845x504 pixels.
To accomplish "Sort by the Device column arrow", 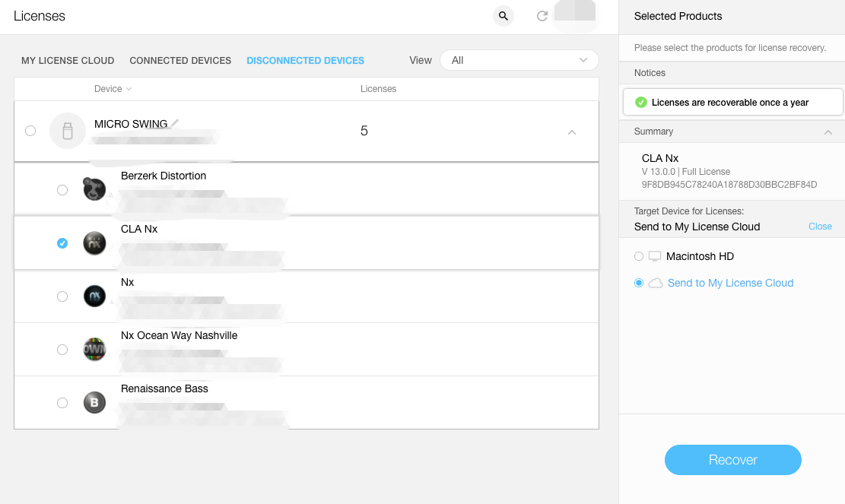I will point(129,89).
